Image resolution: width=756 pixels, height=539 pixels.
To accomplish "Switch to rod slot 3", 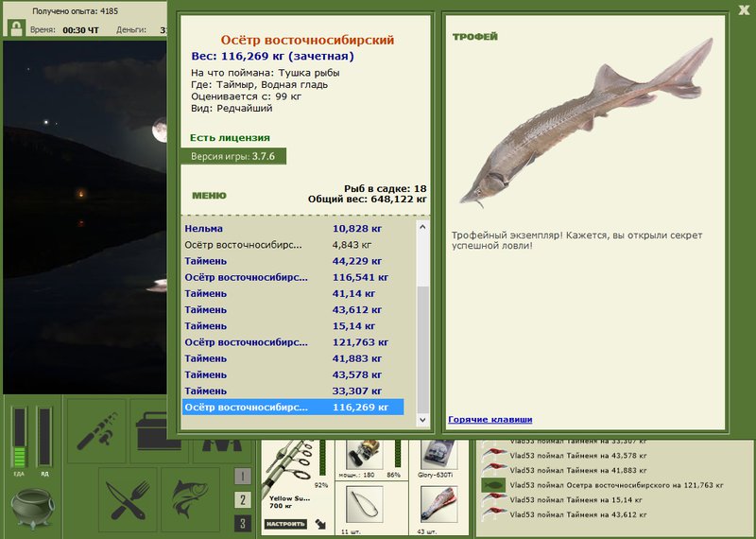I will 243,524.
